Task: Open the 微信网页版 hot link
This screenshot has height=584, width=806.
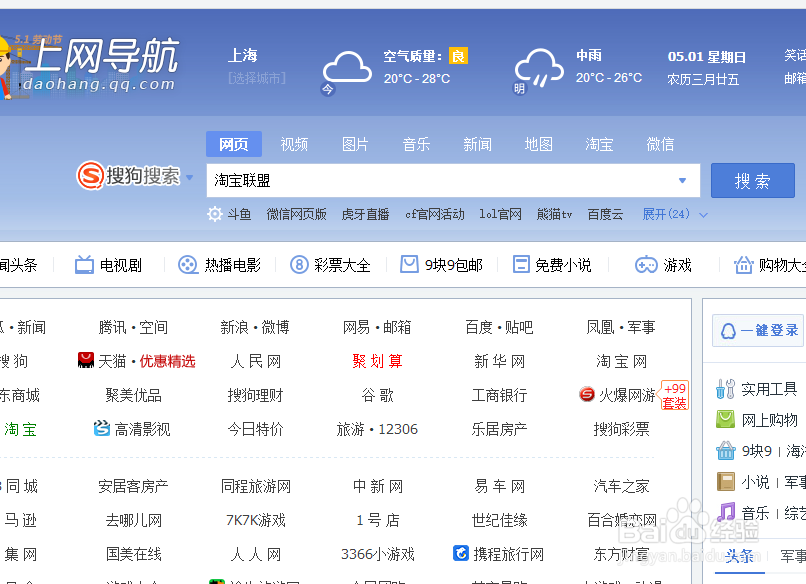Action: 297,214
